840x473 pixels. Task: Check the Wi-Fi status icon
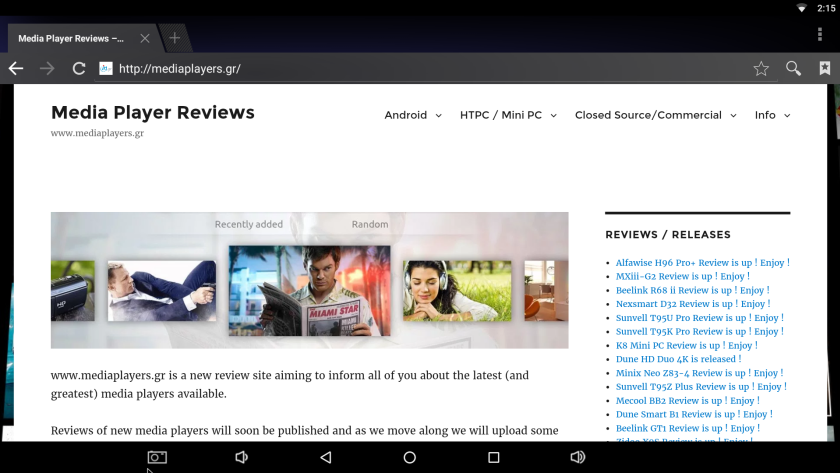802,8
